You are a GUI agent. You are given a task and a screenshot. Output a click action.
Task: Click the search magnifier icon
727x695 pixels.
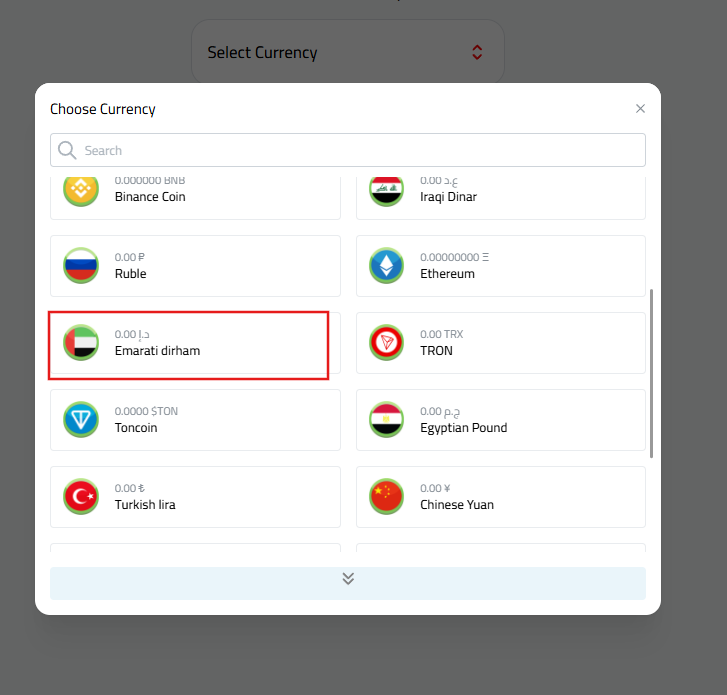pos(67,150)
